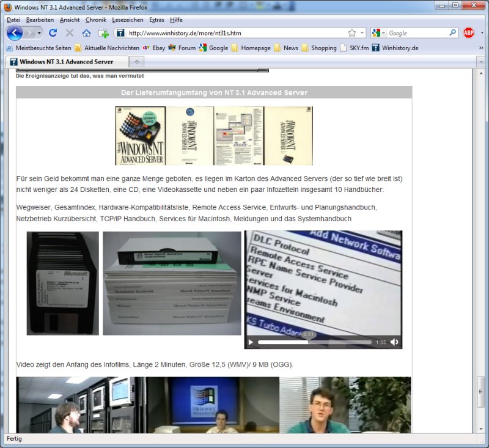Open a new tab with the plus button
The height and width of the screenshot is (448, 489).
click(136, 62)
